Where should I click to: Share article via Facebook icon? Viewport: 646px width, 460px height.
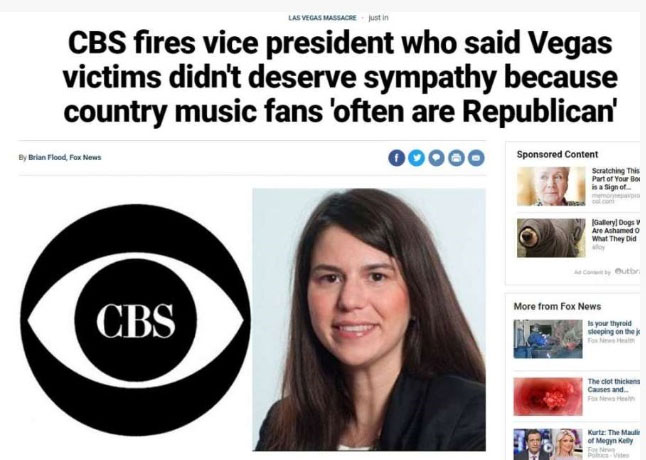pos(397,158)
